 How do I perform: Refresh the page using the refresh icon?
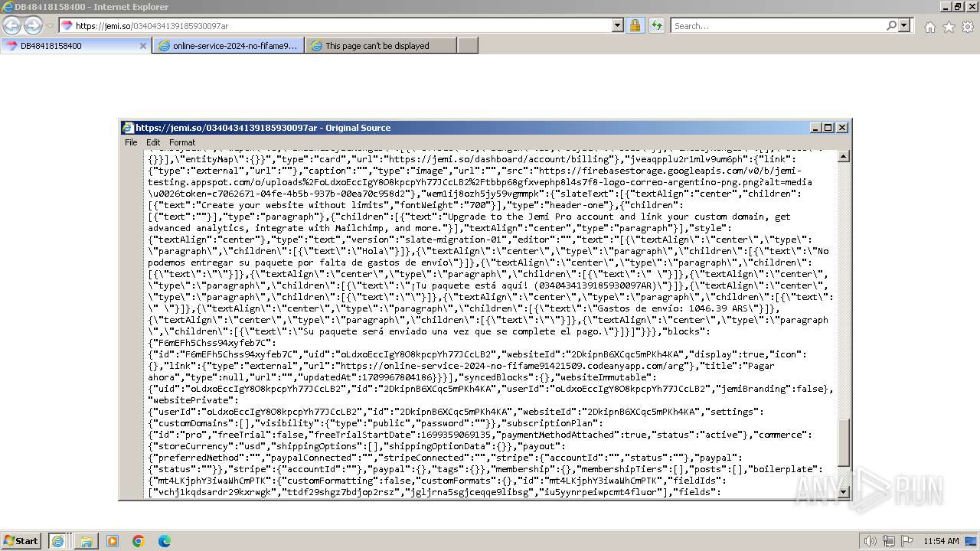click(x=656, y=25)
